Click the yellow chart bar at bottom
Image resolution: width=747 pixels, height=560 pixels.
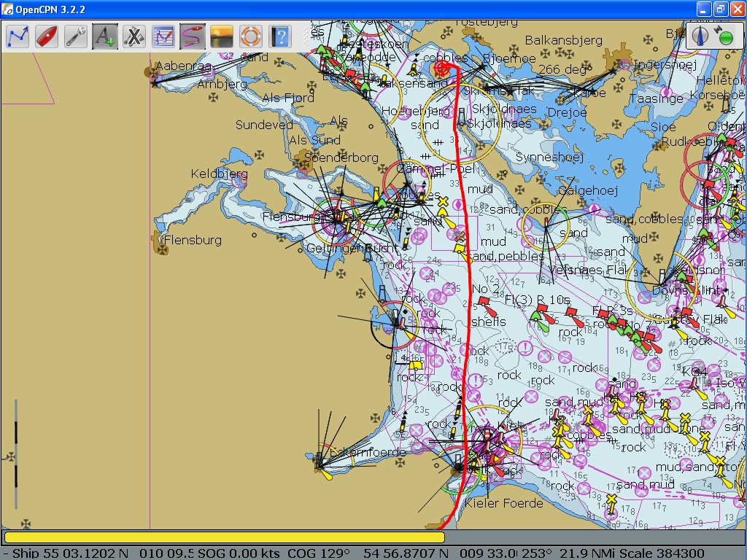coord(224,537)
